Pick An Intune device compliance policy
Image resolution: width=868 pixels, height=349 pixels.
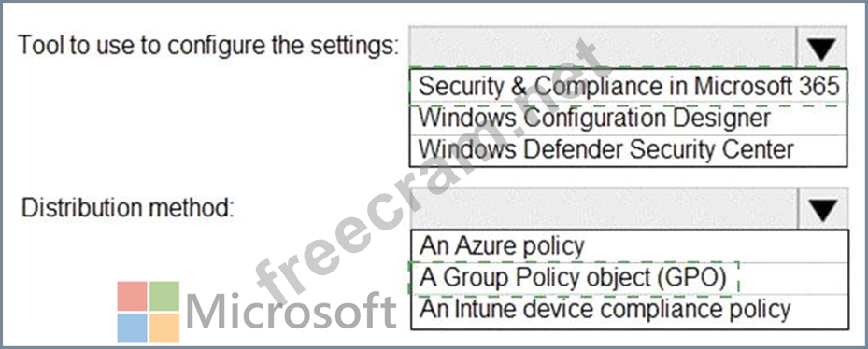click(630, 311)
